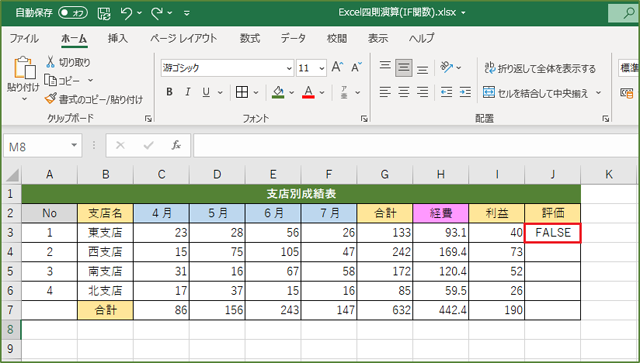Open クリップボード dialog launcher
The height and width of the screenshot is (363, 640).
tap(148, 119)
